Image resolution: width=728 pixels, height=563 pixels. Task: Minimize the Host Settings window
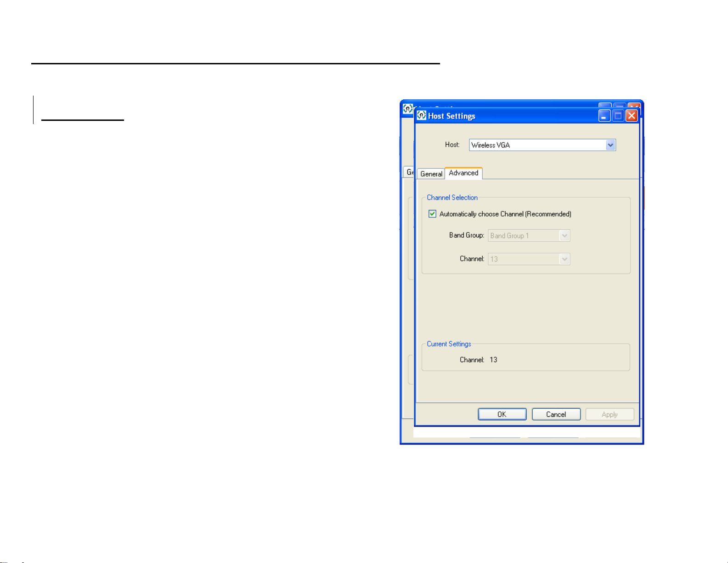(x=604, y=115)
